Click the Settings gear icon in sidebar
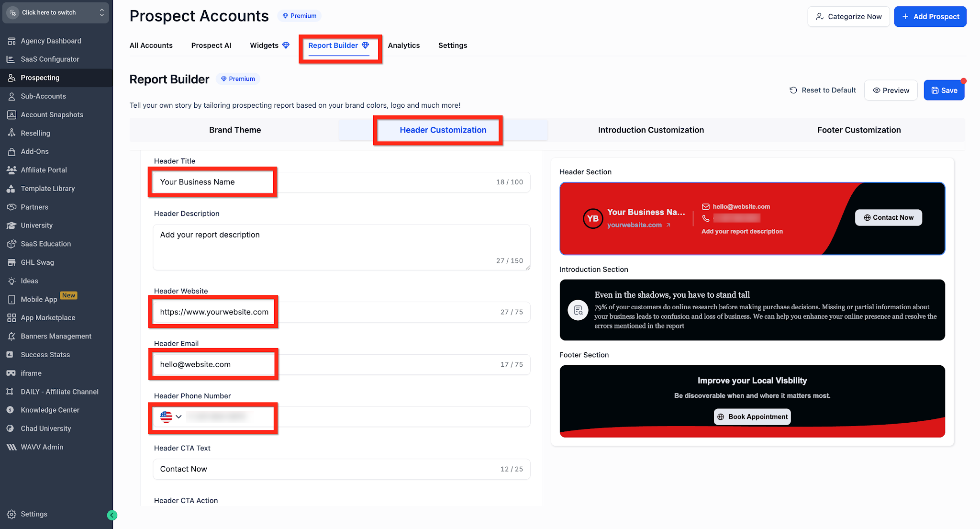The width and height of the screenshot is (980, 529). pos(11,514)
